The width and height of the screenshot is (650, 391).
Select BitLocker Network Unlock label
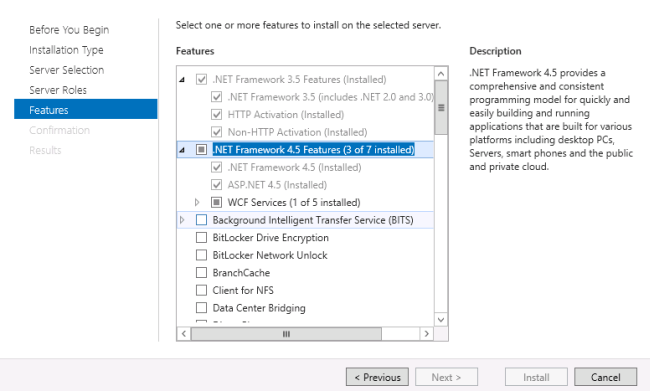click(x=270, y=255)
